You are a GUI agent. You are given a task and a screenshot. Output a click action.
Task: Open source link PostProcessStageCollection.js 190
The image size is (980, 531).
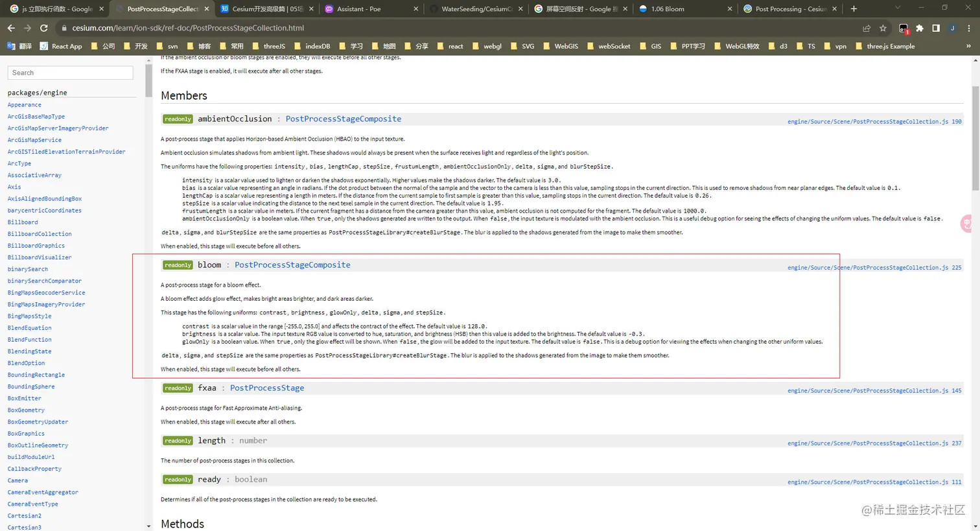(874, 121)
